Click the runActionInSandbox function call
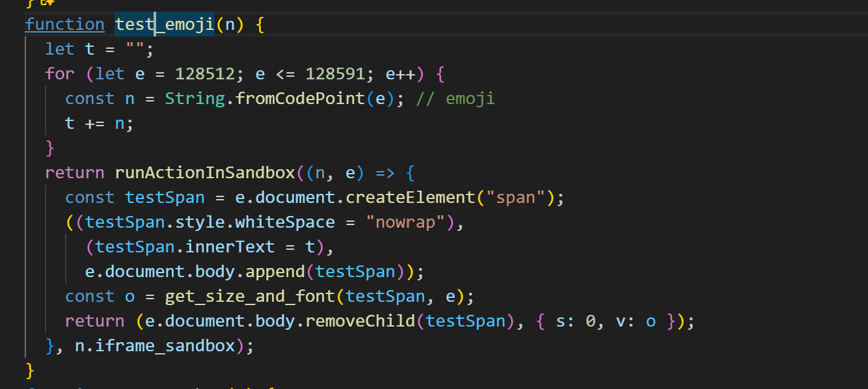Screen dimensions: 868x389 [x=204, y=173]
